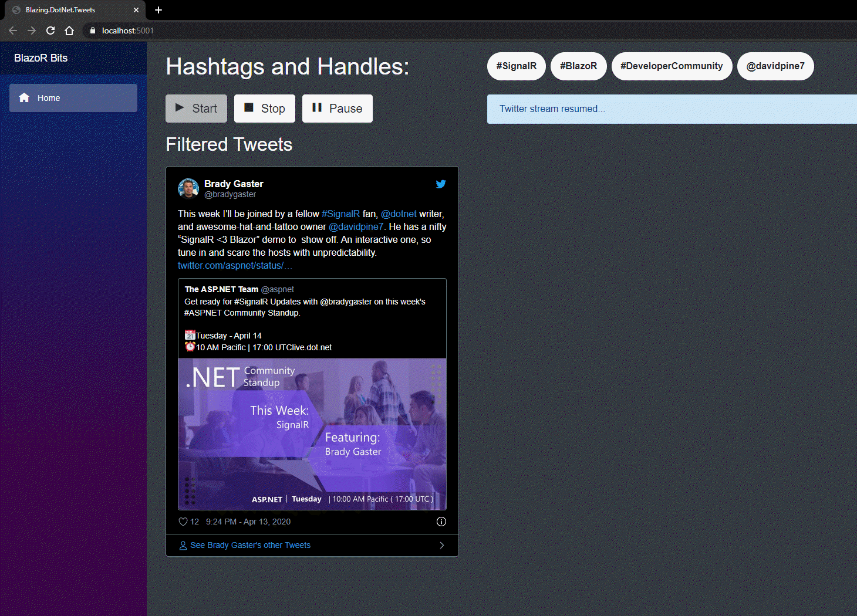The width and height of the screenshot is (857, 616).
Task: Open the Twitter bird logo icon
Action: pos(441,184)
